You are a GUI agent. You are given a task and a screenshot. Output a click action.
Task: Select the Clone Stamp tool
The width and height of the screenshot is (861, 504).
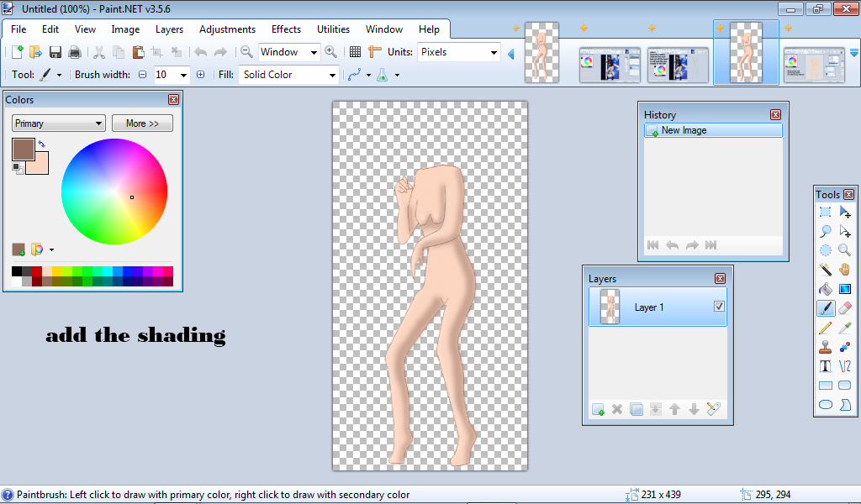tap(826, 347)
